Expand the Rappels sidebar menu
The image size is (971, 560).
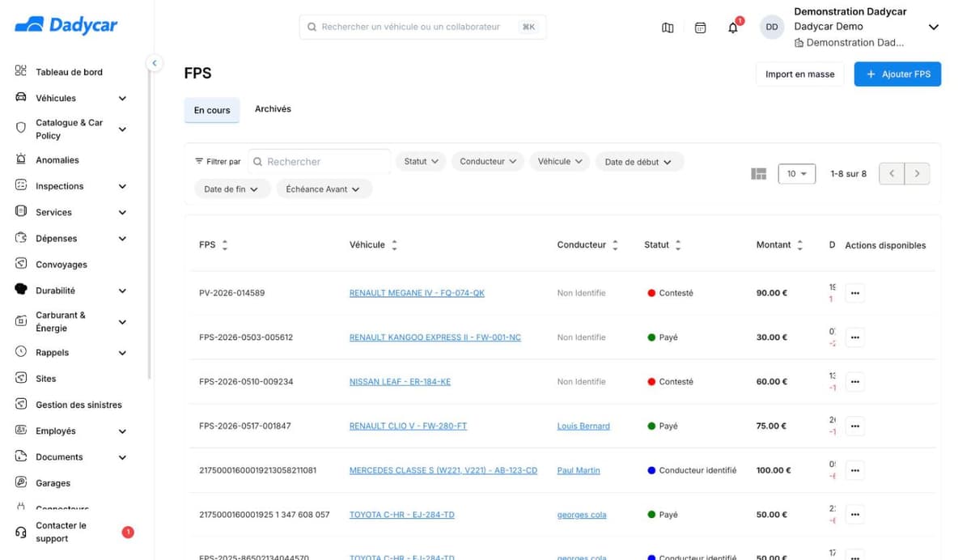[x=122, y=353]
